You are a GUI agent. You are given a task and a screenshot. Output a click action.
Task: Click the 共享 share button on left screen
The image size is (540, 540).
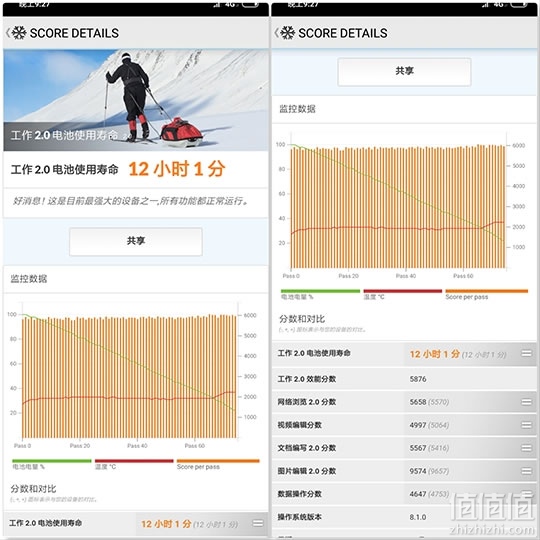click(136, 241)
